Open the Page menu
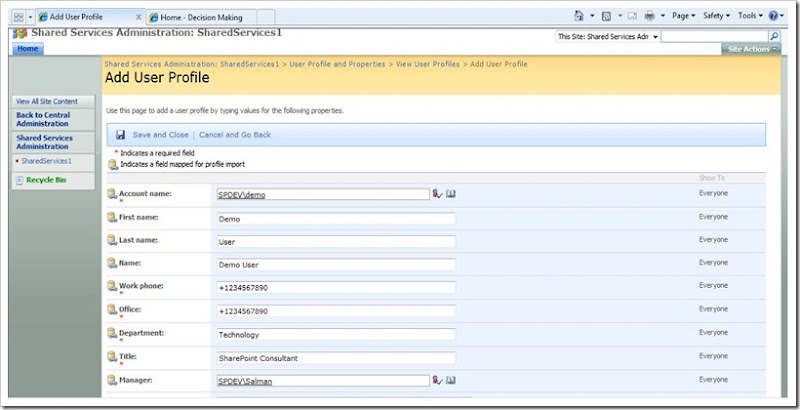The image size is (800, 410). point(683,16)
